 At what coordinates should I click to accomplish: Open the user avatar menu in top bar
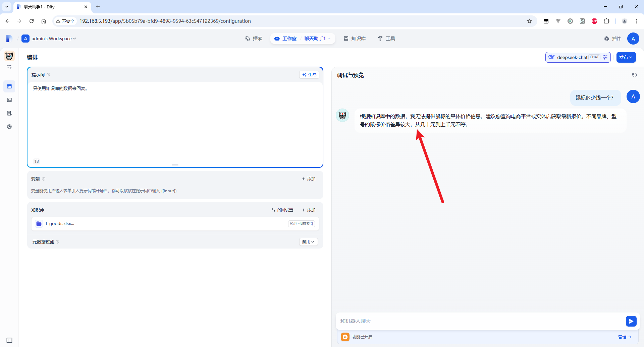633,39
